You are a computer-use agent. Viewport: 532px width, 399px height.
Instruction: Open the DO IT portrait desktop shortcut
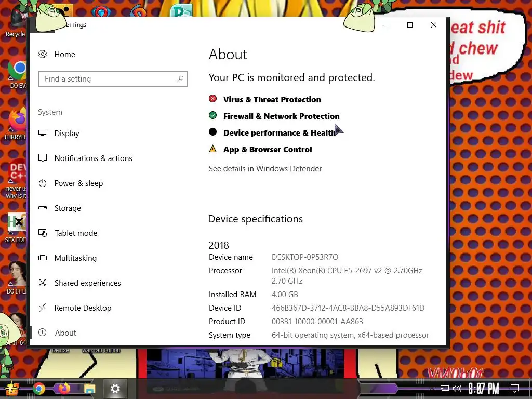[16, 277]
